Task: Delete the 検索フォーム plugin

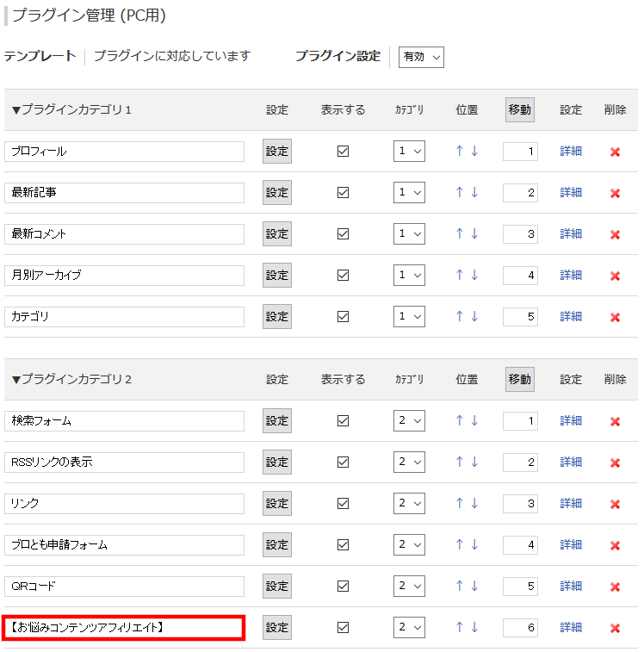Action: (615, 422)
